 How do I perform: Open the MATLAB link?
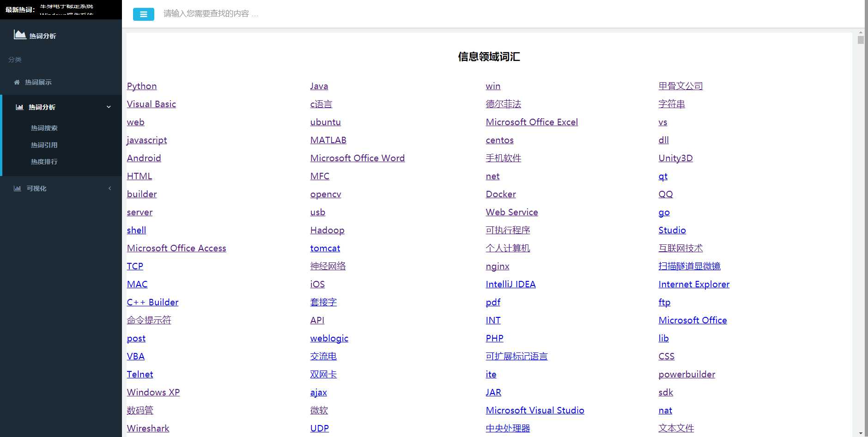coord(328,140)
